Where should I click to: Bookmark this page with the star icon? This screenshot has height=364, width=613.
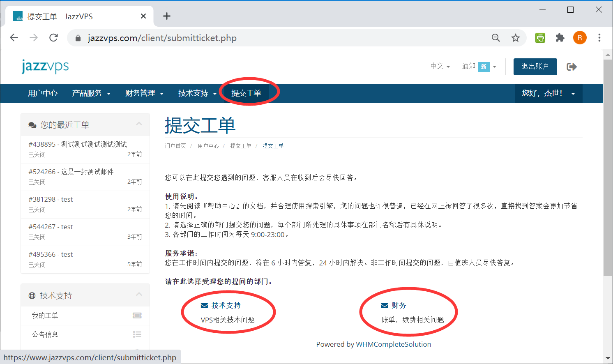point(516,38)
